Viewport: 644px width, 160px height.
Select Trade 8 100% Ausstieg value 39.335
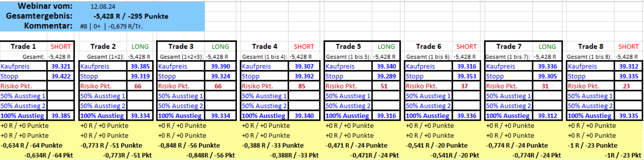coord(629,116)
